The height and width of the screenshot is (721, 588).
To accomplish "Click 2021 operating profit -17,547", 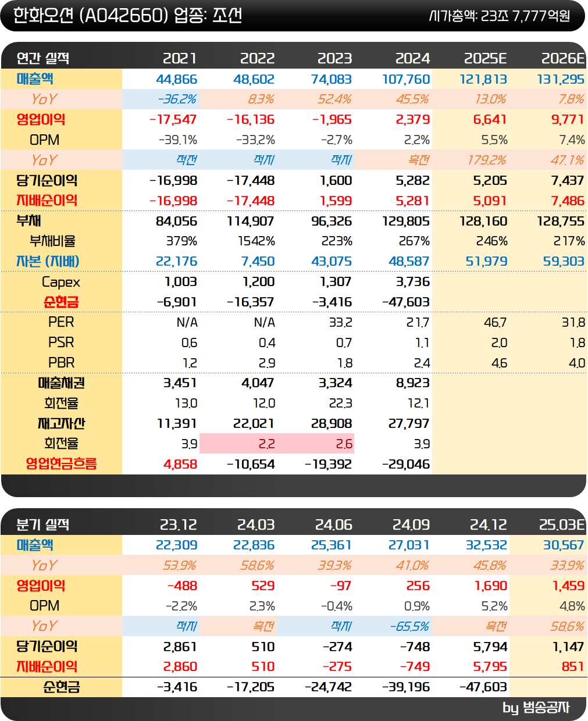I will point(173,120).
